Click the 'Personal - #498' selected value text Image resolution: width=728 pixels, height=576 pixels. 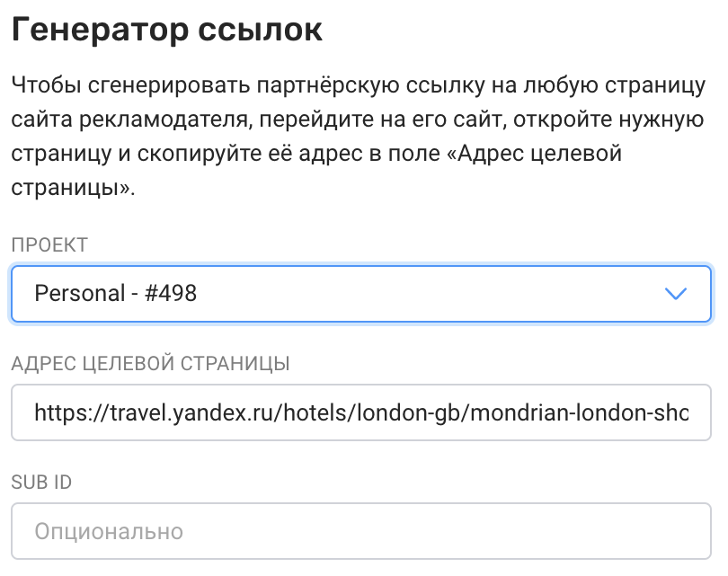(115, 293)
